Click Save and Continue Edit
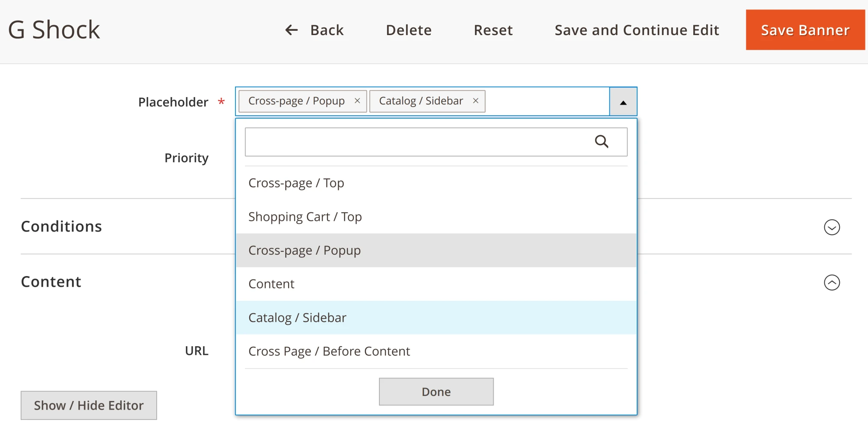The width and height of the screenshot is (868, 428). (636, 30)
